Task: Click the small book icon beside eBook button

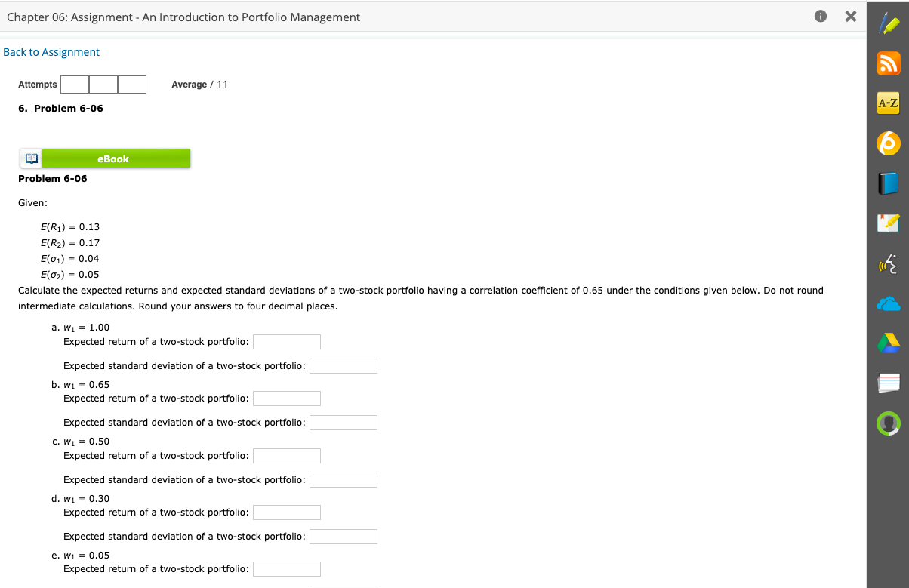Action: tap(30, 158)
